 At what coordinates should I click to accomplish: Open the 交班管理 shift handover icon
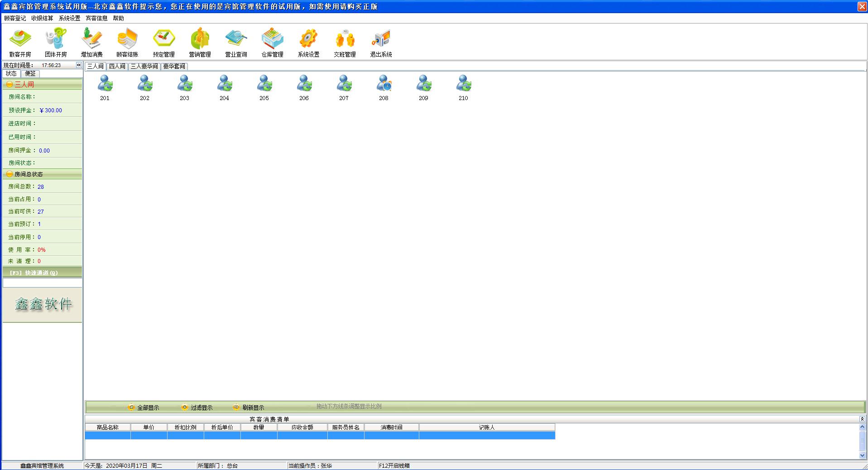[345, 43]
